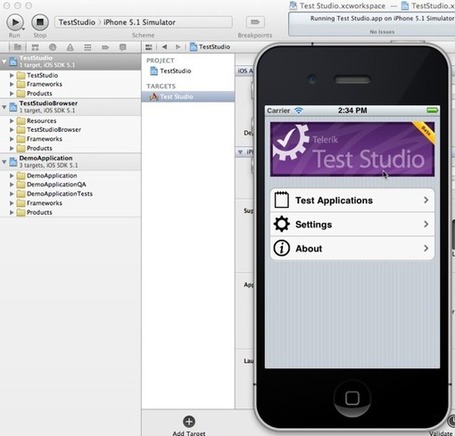Click the Xcode activity status display
455x436 pixels.
pos(372,25)
